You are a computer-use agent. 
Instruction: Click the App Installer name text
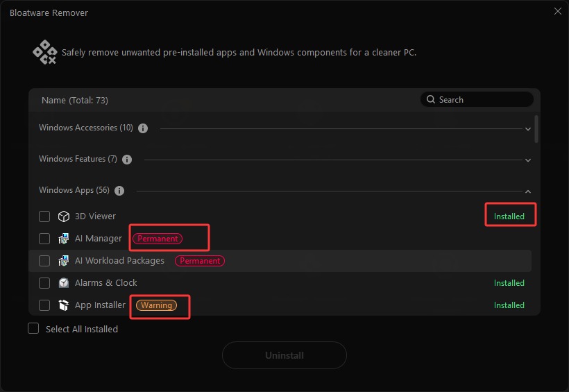click(100, 305)
